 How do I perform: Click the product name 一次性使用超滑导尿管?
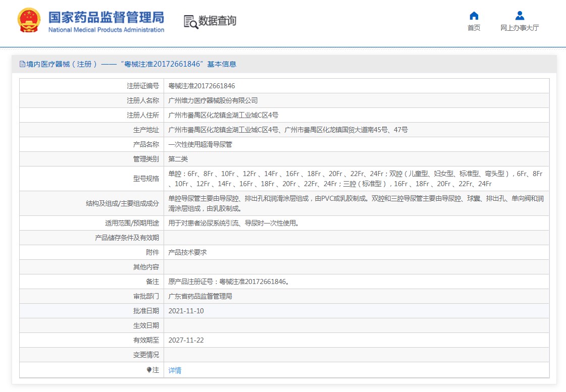(x=200, y=145)
